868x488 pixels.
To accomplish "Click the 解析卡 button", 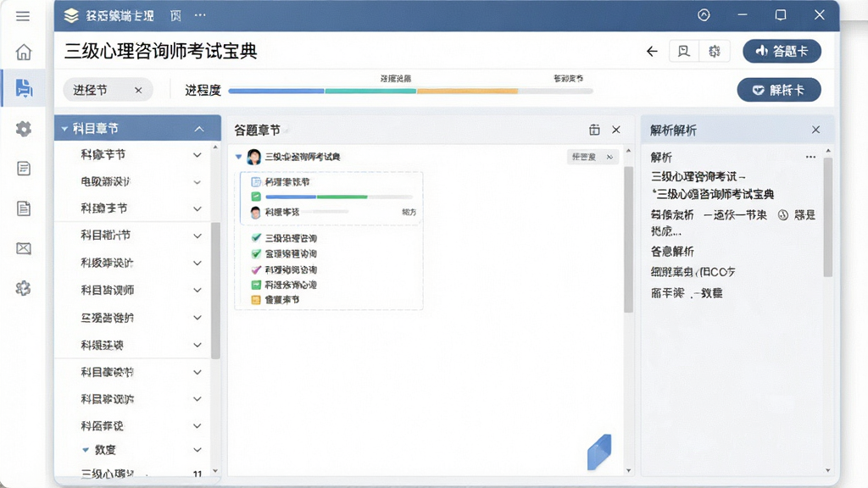I will pos(779,90).
